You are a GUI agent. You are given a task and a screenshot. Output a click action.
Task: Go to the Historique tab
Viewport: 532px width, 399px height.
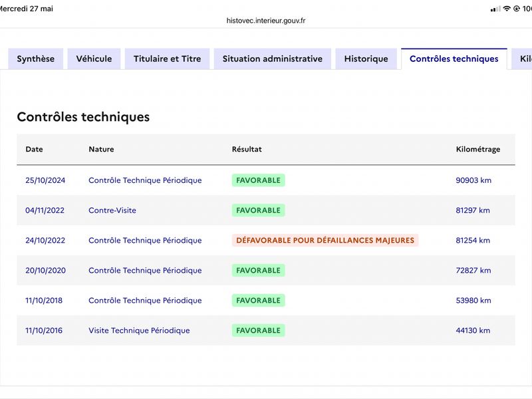point(366,59)
